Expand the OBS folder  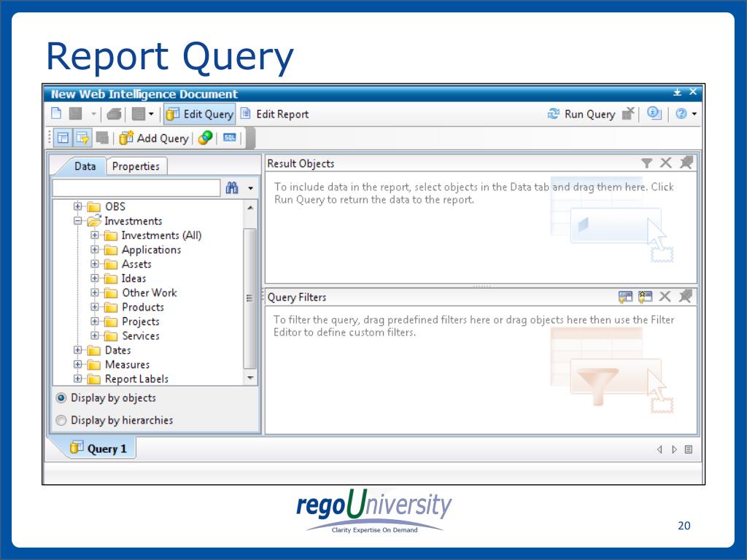tap(77, 206)
